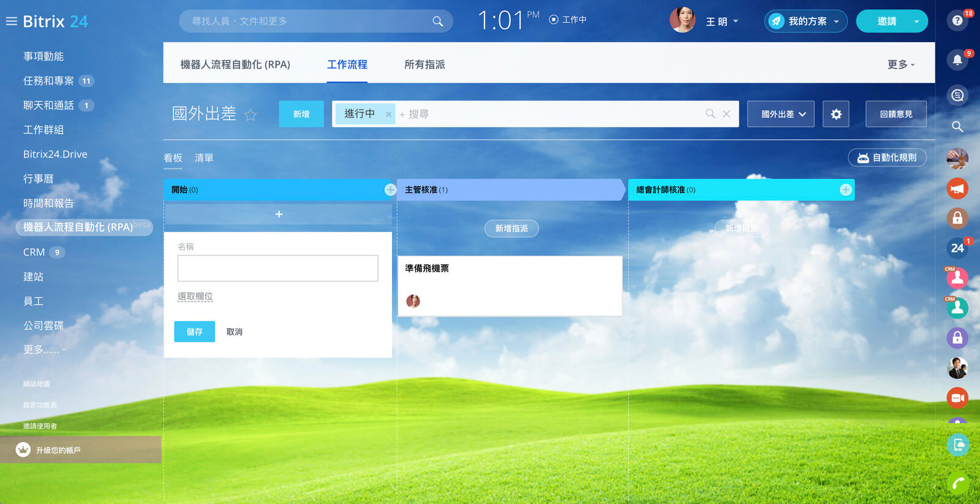Select the 工作流程 tab

(347, 64)
